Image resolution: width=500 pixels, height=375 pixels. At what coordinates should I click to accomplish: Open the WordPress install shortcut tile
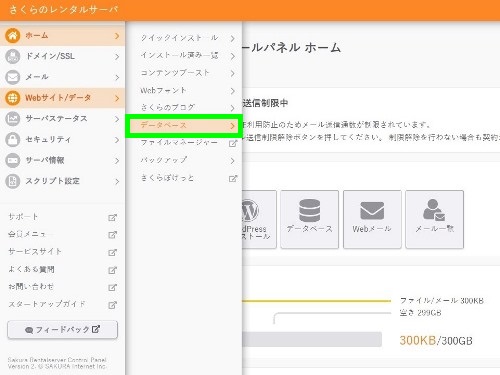coord(259,219)
